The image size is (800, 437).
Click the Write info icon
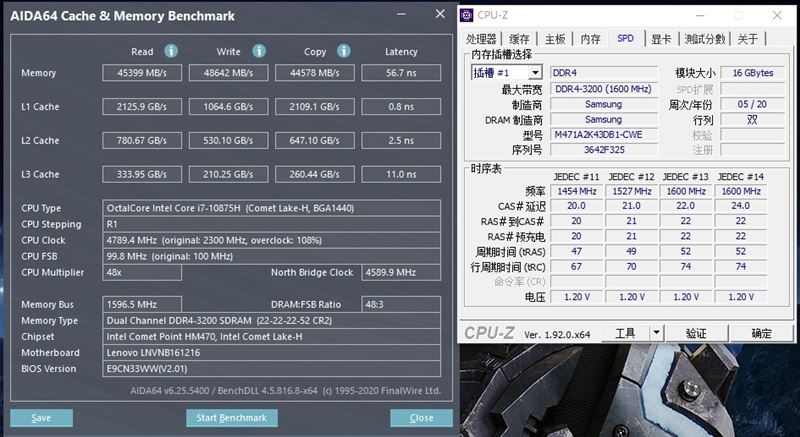click(x=259, y=51)
